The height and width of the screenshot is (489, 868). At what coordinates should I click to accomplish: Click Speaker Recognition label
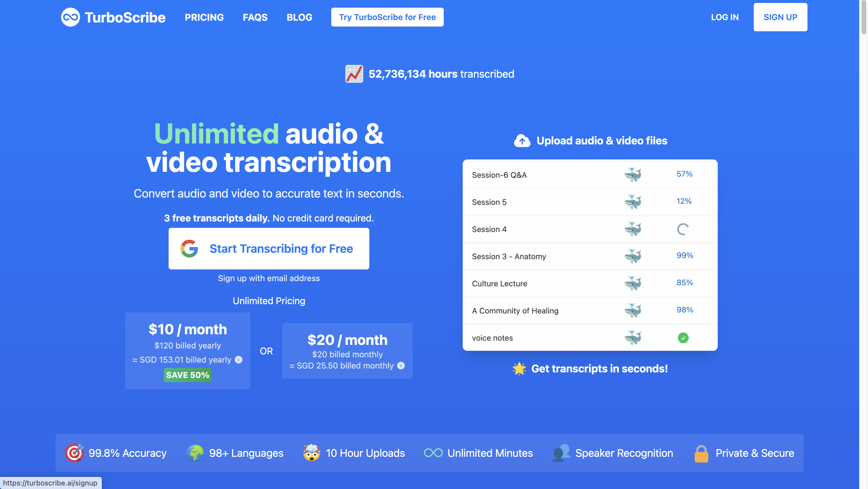click(x=624, y=453)
